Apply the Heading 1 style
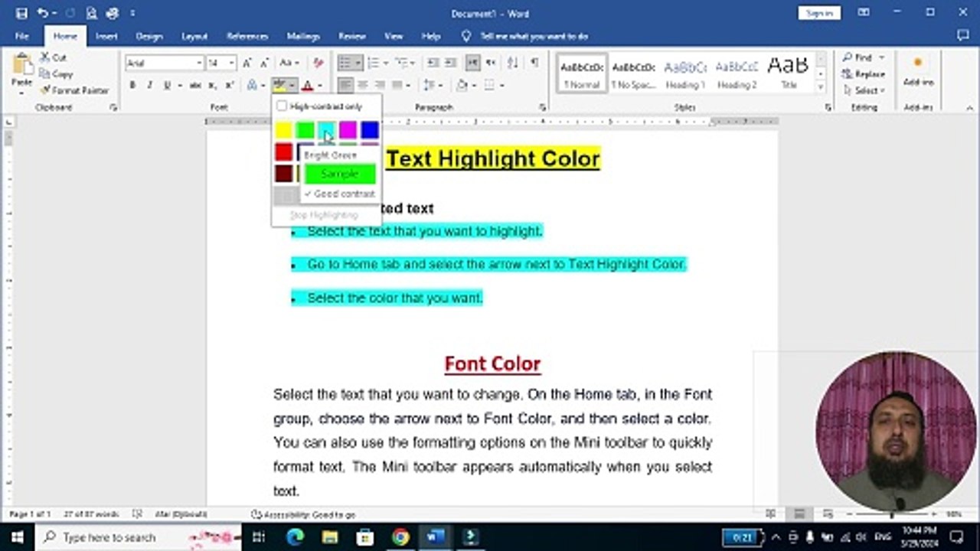Image resolution: width=980 pixels, height=551 pixels. (685, 73)
